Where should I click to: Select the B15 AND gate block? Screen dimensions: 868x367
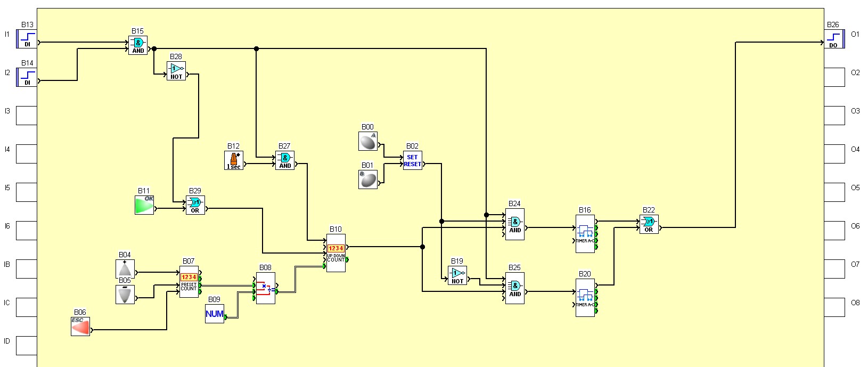coord(138,45)
